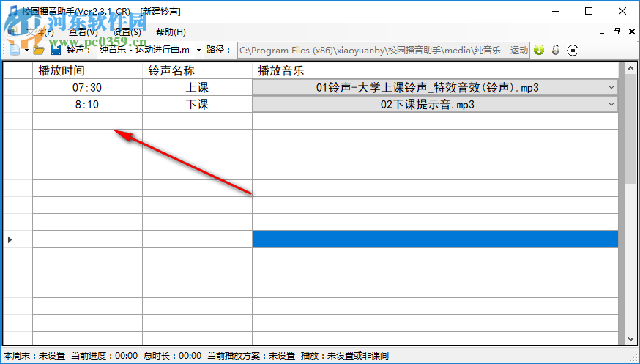Click the 本周末：未设置 status text
This screenshot has width=640, height=364.
34,356
